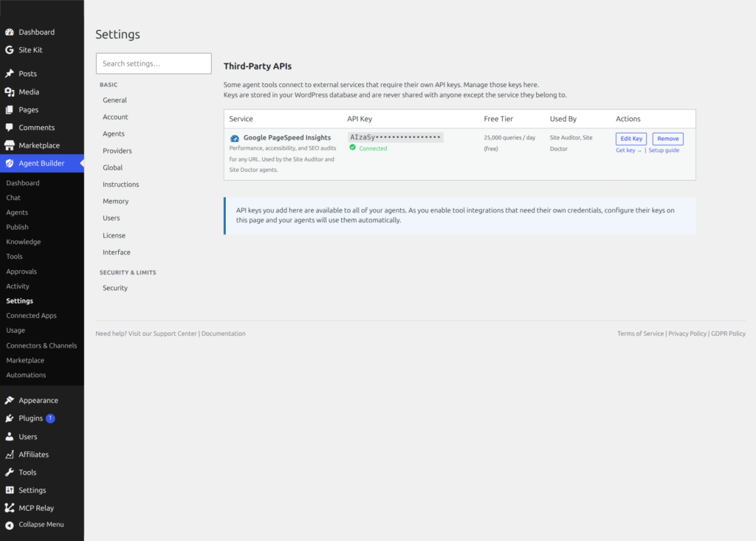The image size is (756, 541).
Task: Open the Documentation footer link
Action: [223, 334]
